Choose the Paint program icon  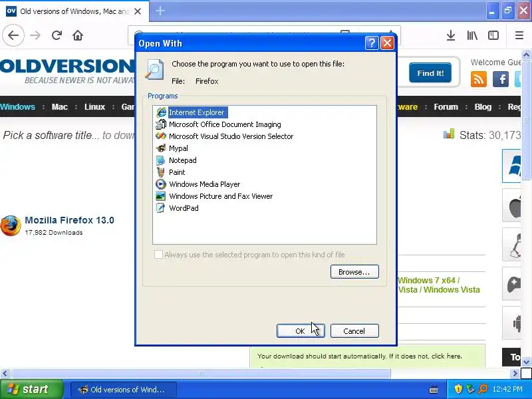(161, 172)
